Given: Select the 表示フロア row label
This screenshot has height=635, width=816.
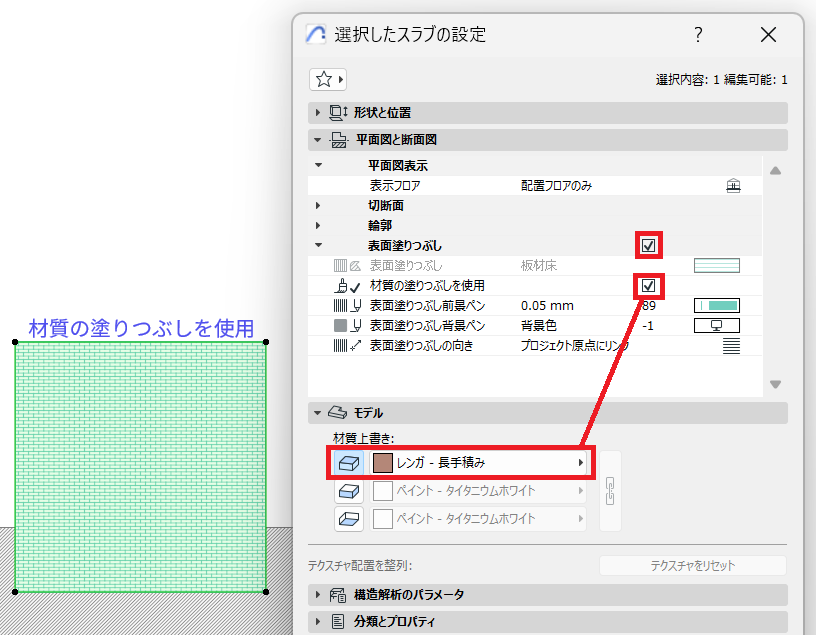Looking at the screenshot, I should [x=395, y=186].
